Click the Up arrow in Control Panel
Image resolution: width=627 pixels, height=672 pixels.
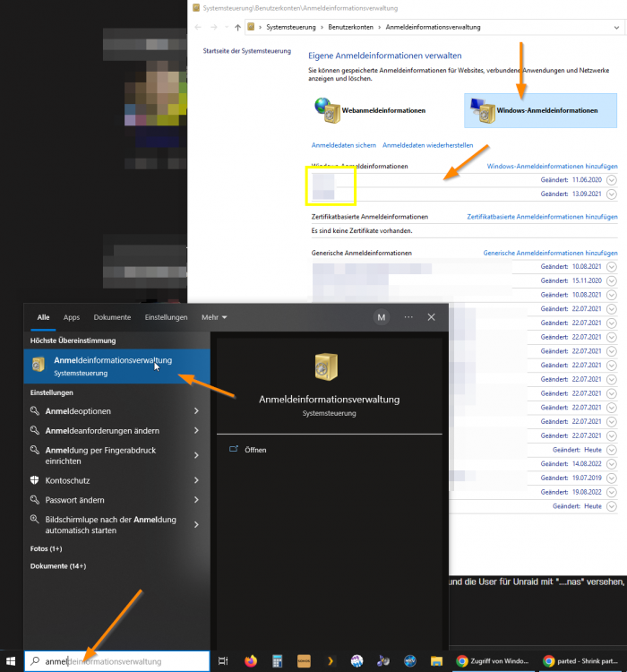tap(238, 28)
